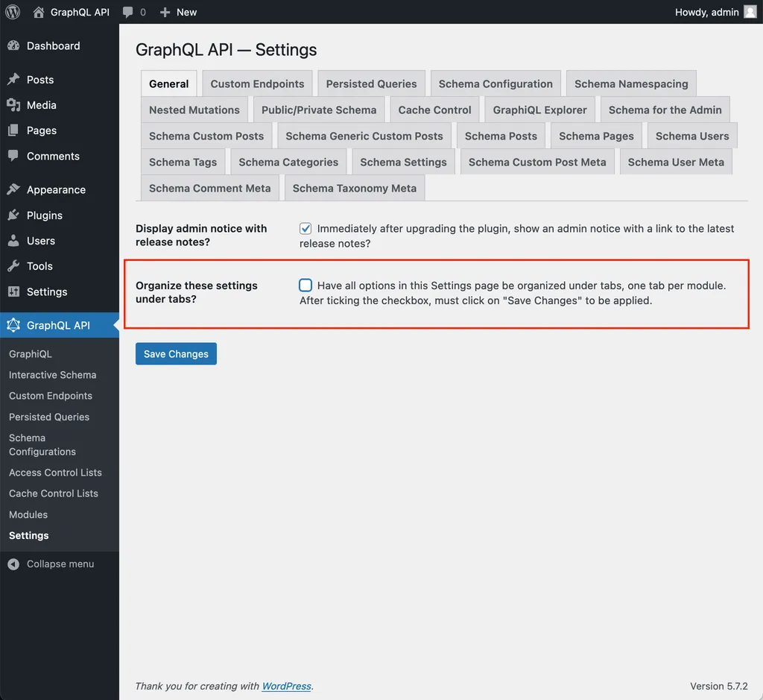763x700 pixels.
Task: Open Schema Generic Custom Posts tab
Action: [364, 136]
